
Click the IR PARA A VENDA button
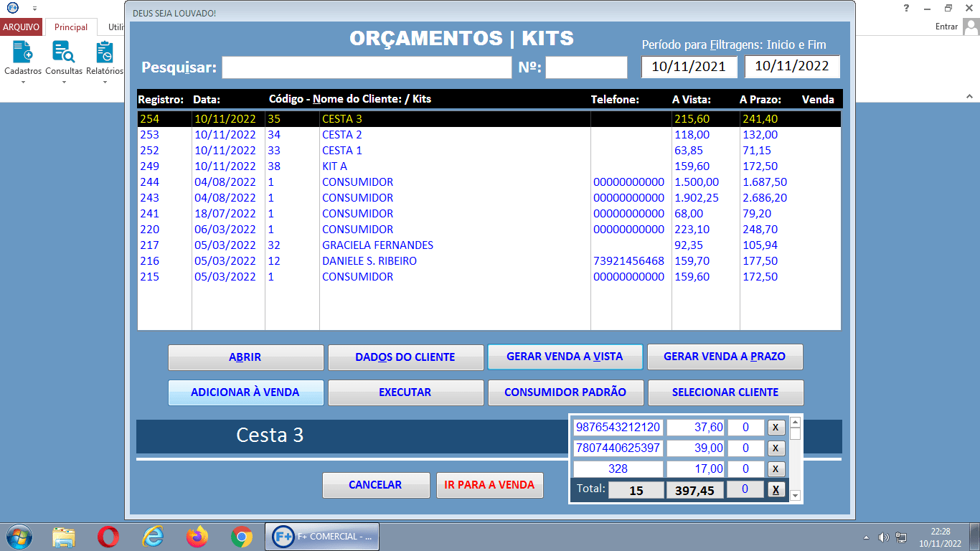coord(489,485)
